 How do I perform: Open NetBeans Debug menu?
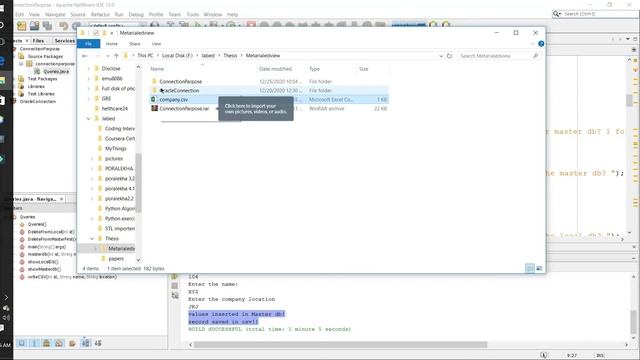(x=136, y=14)
